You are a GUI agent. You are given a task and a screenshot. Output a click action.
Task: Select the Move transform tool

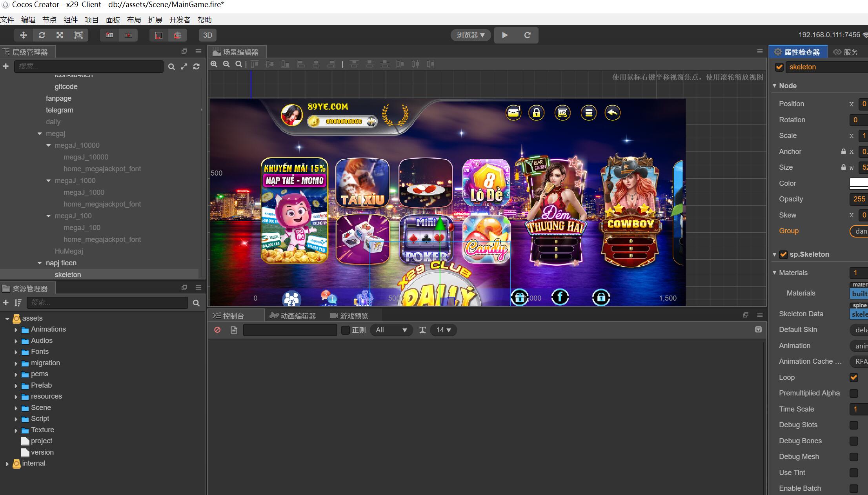click(24, 35)
